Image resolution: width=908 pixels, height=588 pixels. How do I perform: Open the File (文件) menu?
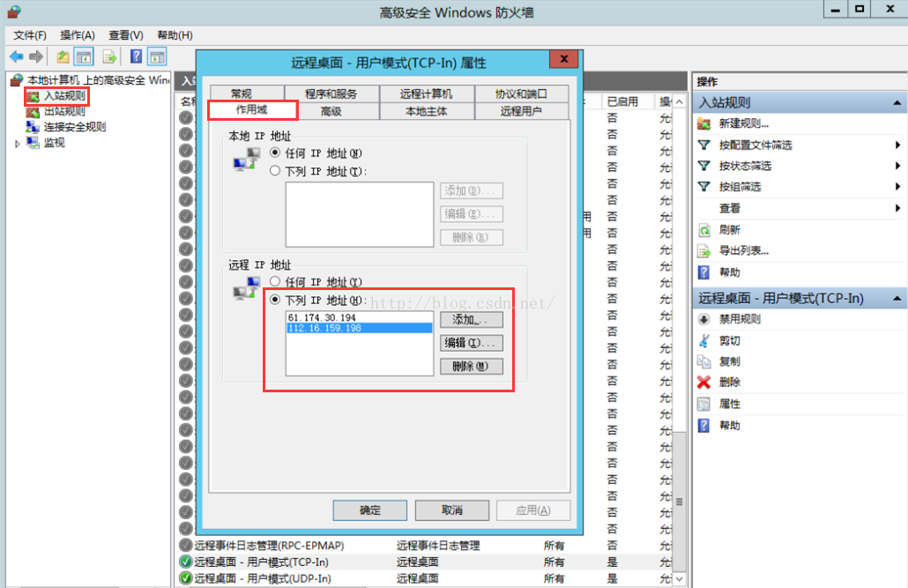[30, 35]
